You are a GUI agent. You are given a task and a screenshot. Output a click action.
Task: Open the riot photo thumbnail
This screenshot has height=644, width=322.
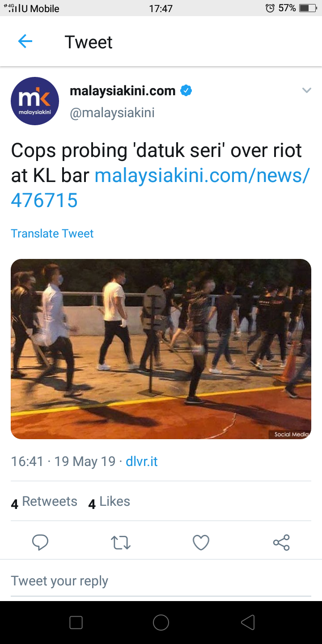161,349
